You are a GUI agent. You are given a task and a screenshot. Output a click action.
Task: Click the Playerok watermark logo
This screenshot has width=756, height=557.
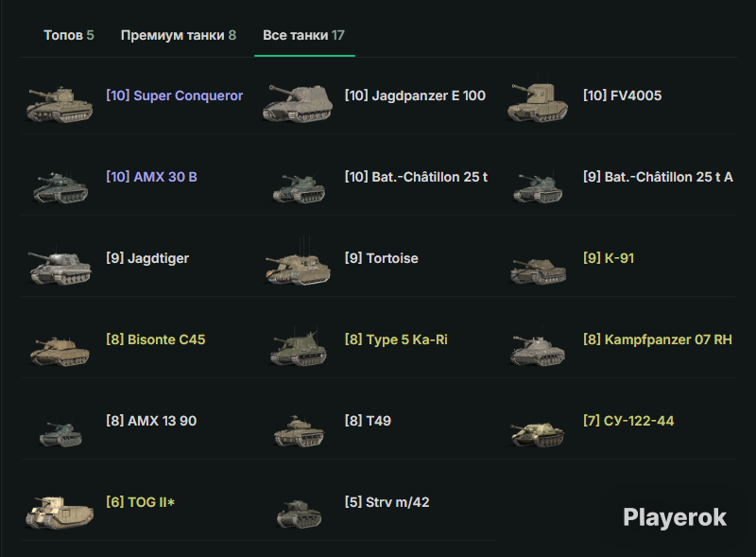[x=675, y=518]
